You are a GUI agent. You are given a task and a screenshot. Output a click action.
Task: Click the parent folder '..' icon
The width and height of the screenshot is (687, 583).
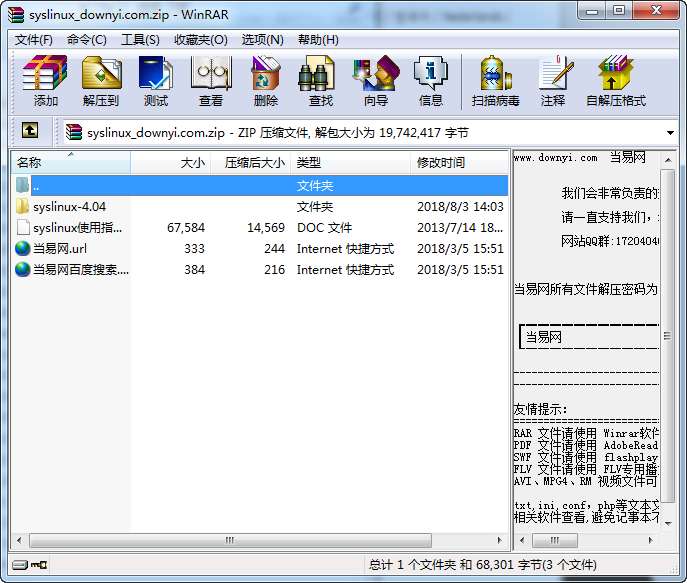[x=22, y=185]
